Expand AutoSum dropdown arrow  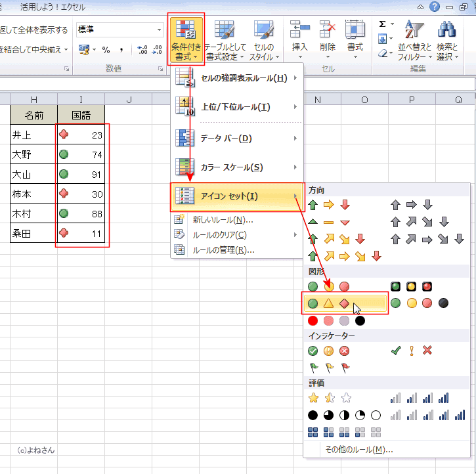(x=391, y=24)
